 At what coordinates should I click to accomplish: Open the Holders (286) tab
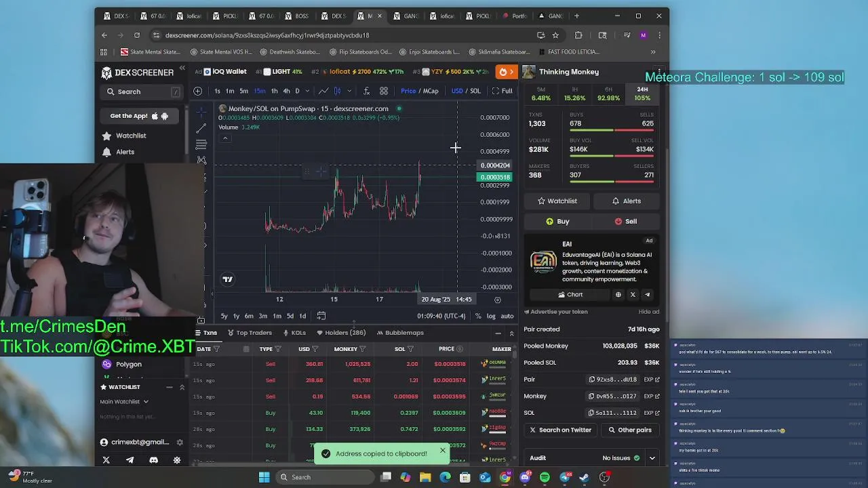pyautogui.click(x=340, y=333)
